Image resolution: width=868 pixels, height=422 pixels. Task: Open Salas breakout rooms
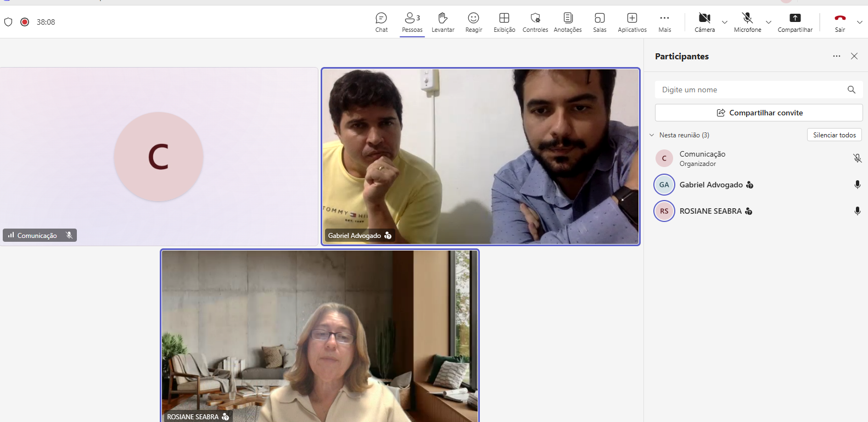click(600, 22)
